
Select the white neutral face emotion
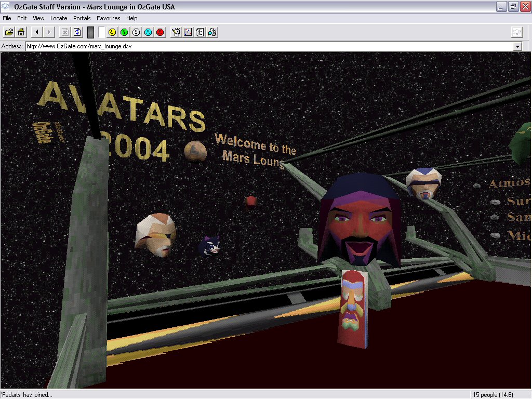pyautogui.click(x=136, y=32)
